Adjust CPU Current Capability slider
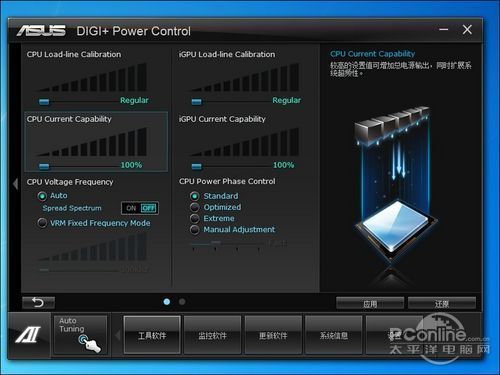 coord(44,166)
